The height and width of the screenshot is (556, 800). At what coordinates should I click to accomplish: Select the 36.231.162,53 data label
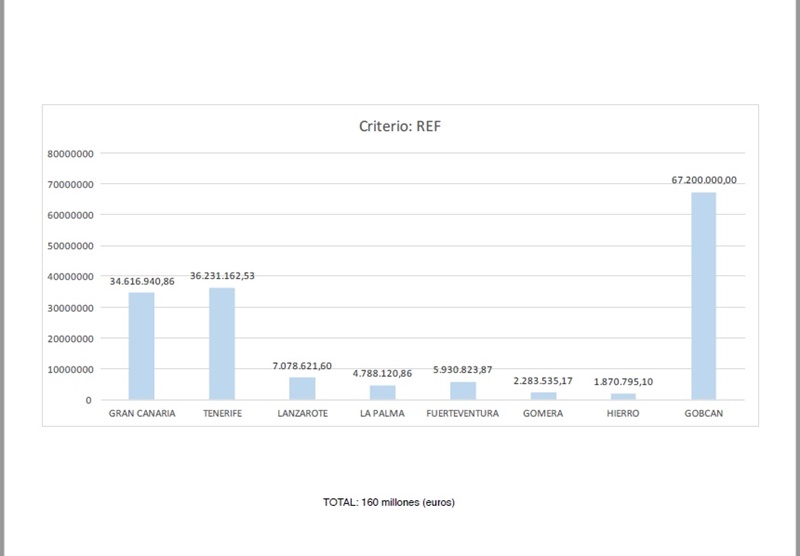click(222, 275)
